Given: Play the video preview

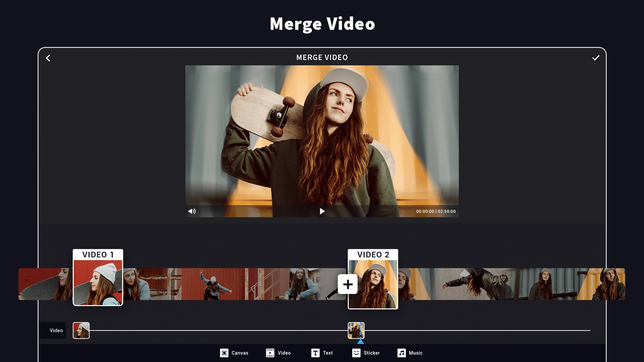Looking at the screenshot, I should 322,211.
